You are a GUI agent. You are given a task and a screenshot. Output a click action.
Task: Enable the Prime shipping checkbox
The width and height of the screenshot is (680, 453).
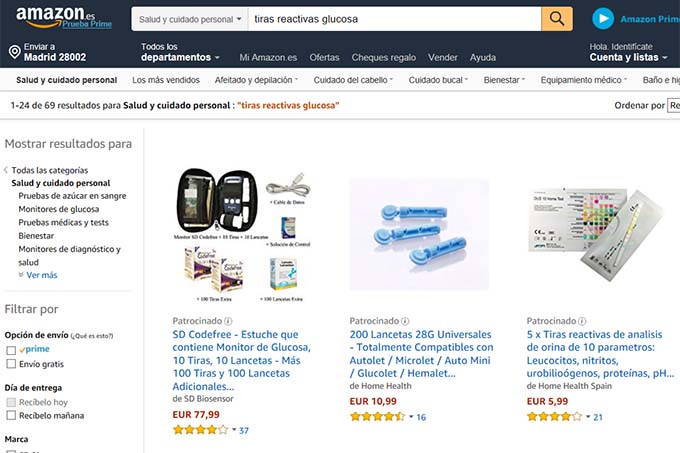tap(11, 350)
